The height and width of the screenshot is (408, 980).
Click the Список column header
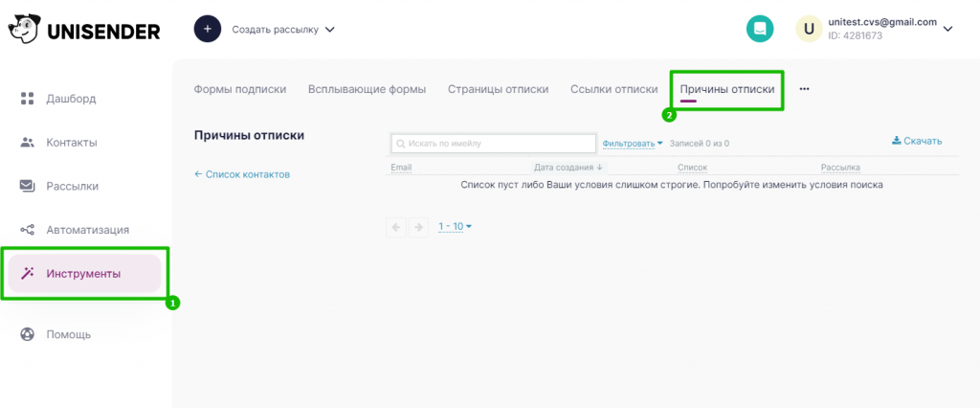693,168
